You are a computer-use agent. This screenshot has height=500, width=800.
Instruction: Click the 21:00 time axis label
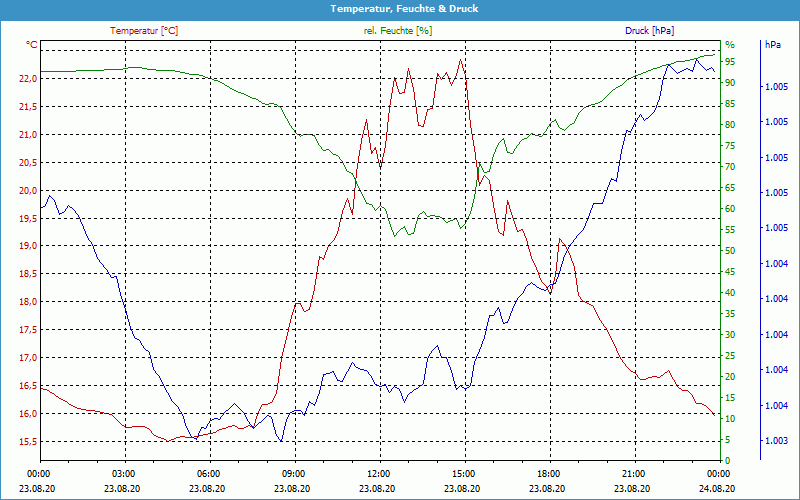(x=633, y=473)
